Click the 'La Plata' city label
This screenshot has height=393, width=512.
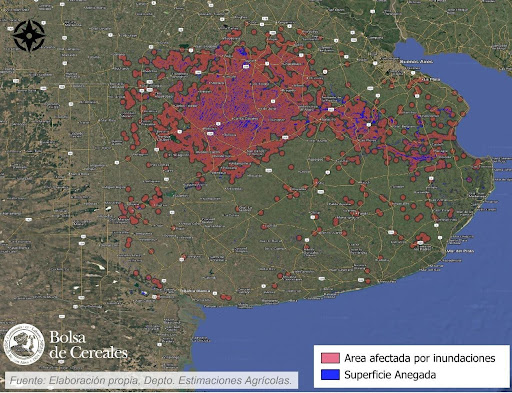[x=431, y=79]
